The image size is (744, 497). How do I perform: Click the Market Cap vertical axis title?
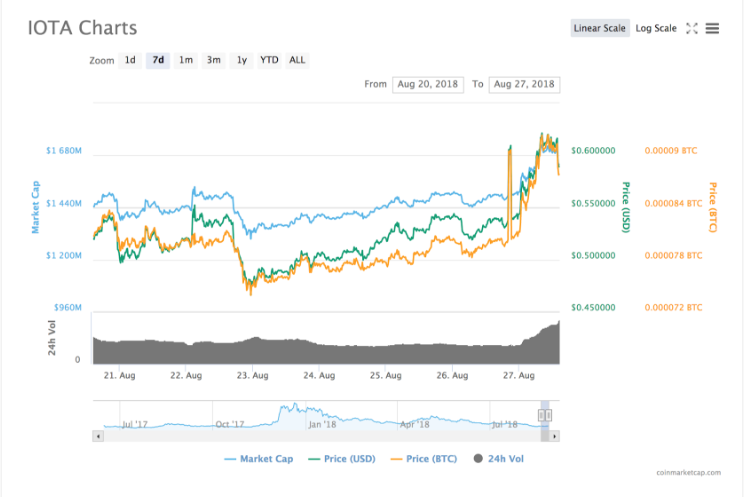[x=36, y=207]
